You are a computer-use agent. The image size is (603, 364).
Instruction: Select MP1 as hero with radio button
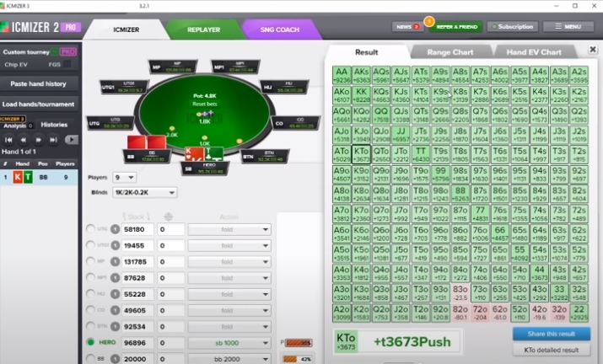[x=91, y=277]
